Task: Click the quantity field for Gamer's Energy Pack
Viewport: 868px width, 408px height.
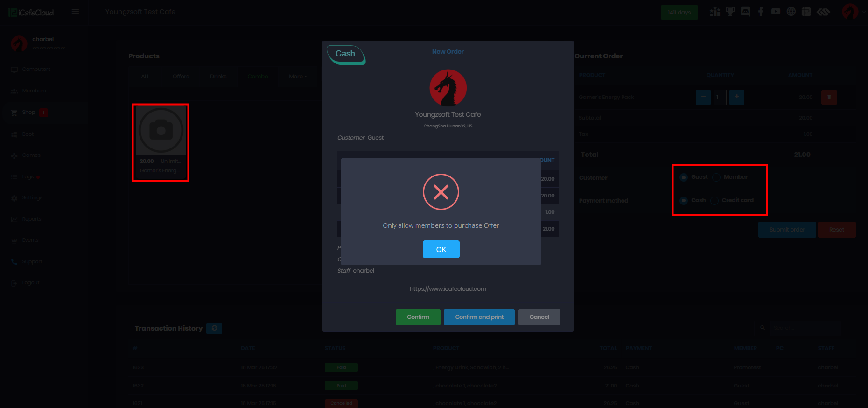Action: tap(720, 97)
